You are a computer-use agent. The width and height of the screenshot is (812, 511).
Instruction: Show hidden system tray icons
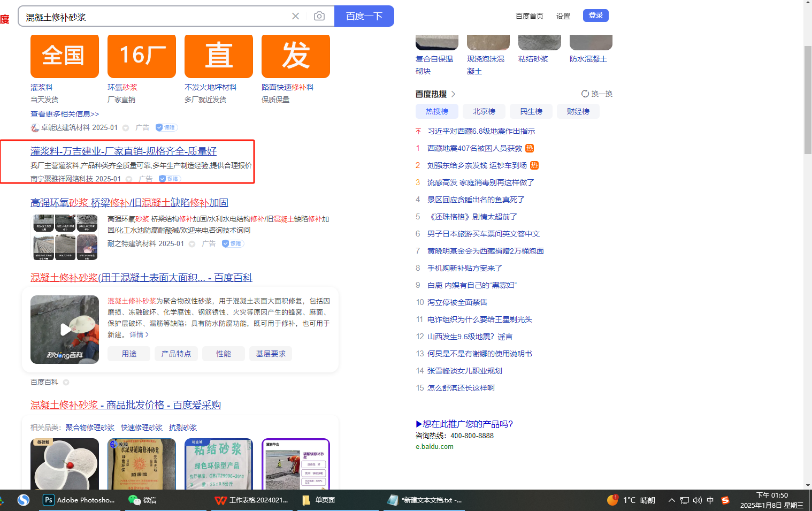click(671, 500)
